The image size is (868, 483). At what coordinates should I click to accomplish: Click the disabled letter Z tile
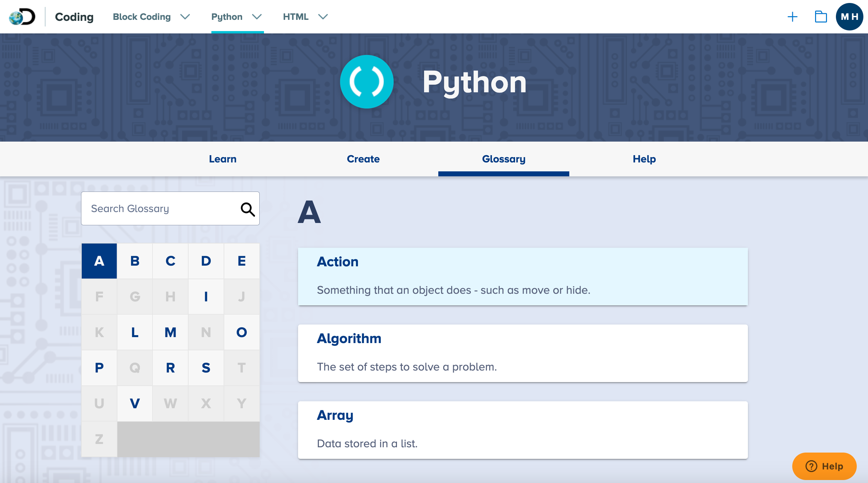(x=99, y=439)
